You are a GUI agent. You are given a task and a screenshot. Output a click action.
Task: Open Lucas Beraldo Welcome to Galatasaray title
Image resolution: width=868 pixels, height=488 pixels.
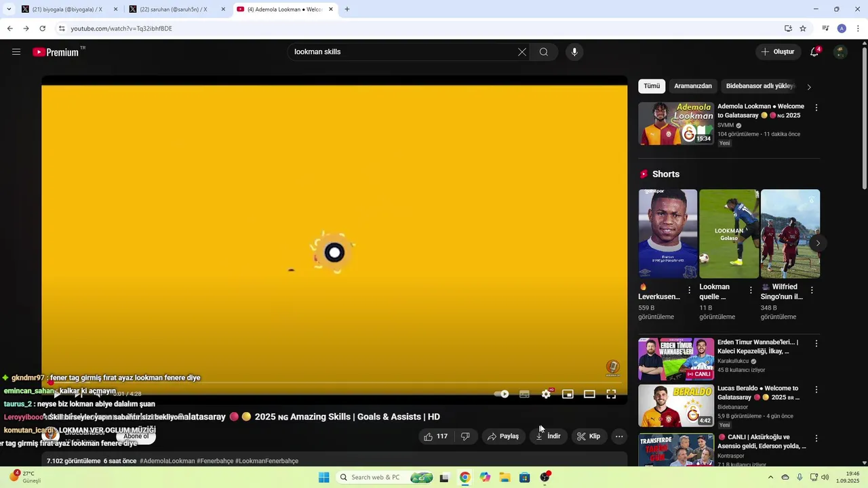click(x=758, y=393)
